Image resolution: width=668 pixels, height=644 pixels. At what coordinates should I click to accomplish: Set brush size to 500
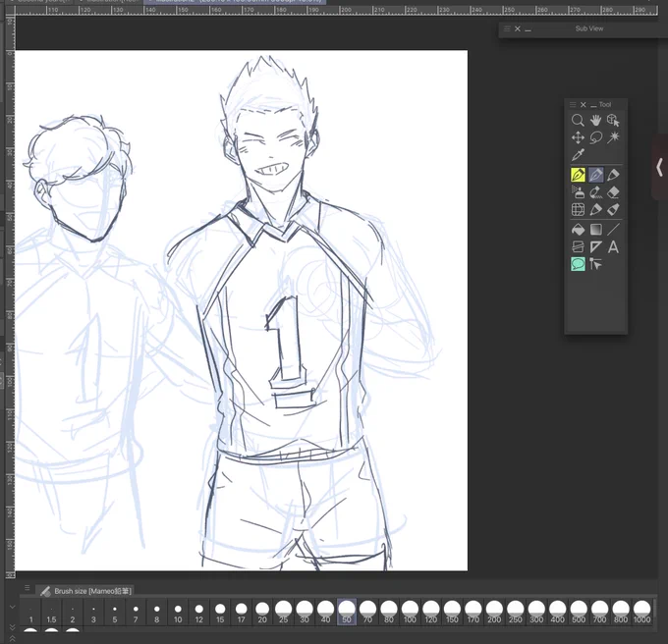[x=579, y=612]
